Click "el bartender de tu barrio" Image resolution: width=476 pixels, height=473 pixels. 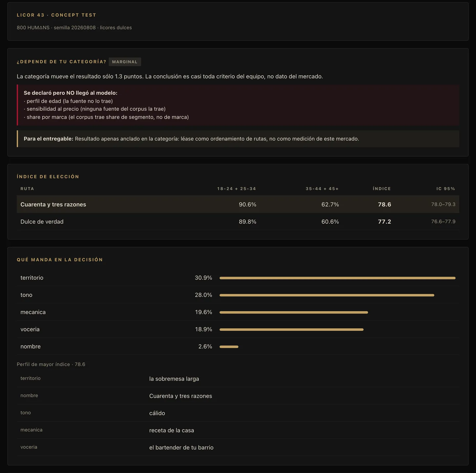pos(181,448)
